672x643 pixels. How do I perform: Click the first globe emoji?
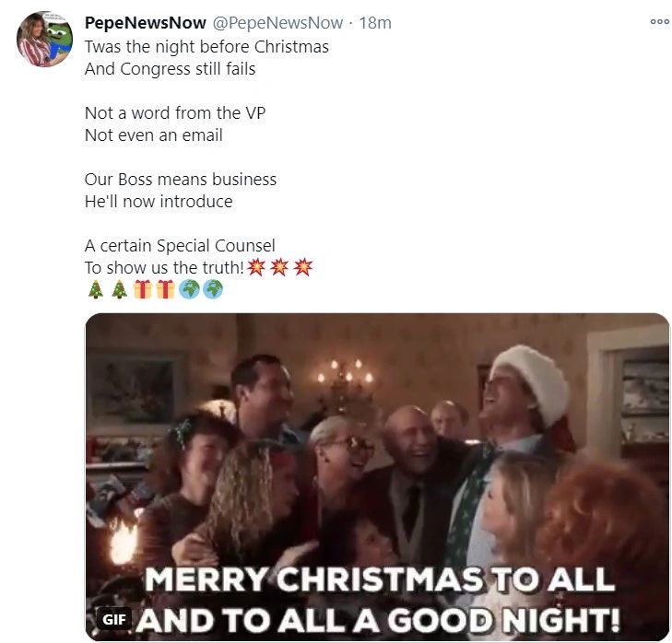[189, 290]
